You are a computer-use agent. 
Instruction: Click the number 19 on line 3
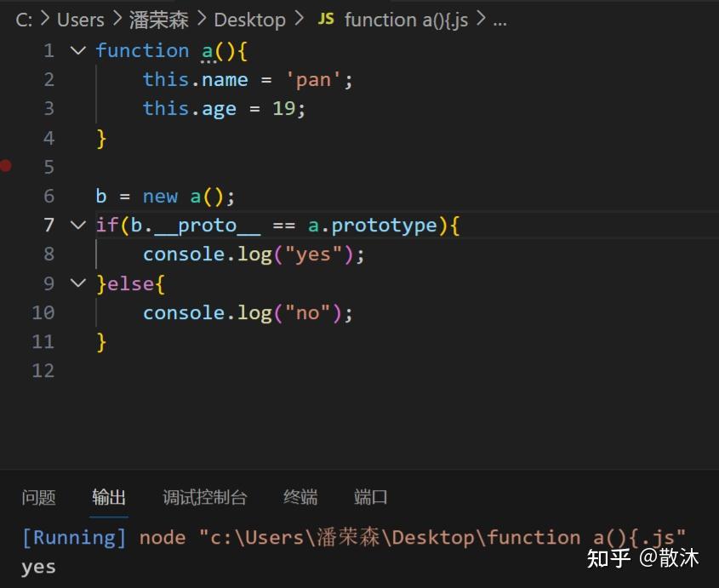284,109
